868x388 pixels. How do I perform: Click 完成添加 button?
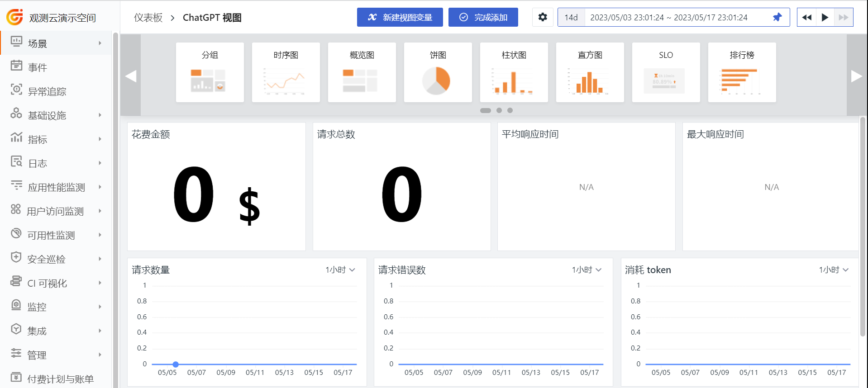pos(483,17)
